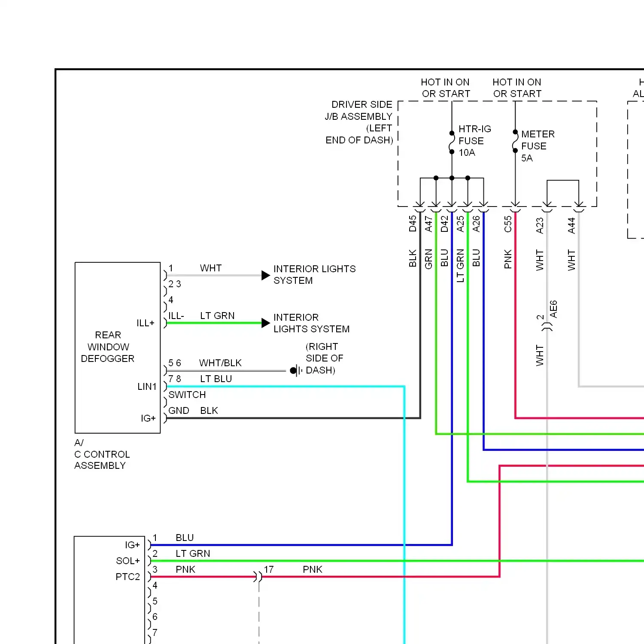Click the INTERIOR LIGHTS SYSTEM text beside WHT wire

point(314,274)
